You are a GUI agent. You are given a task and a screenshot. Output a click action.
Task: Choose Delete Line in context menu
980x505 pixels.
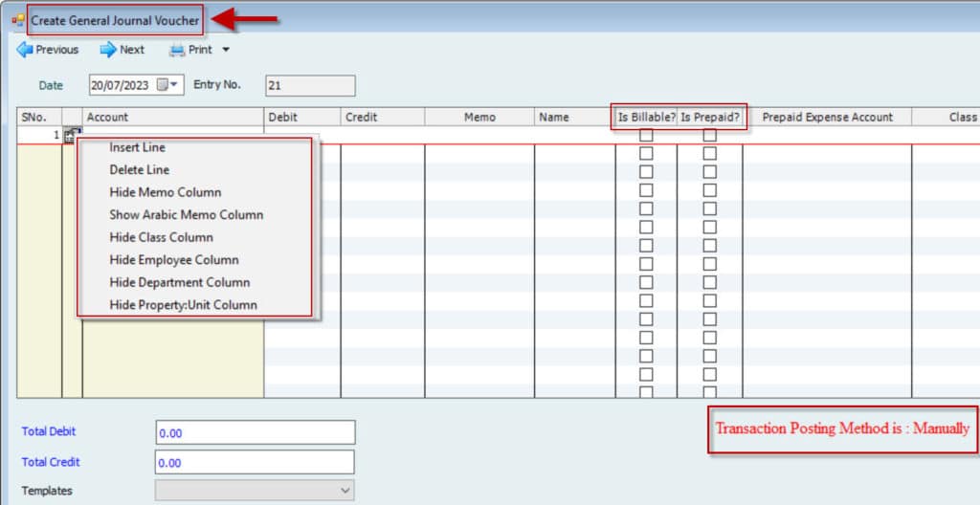(x=139, y=169)
